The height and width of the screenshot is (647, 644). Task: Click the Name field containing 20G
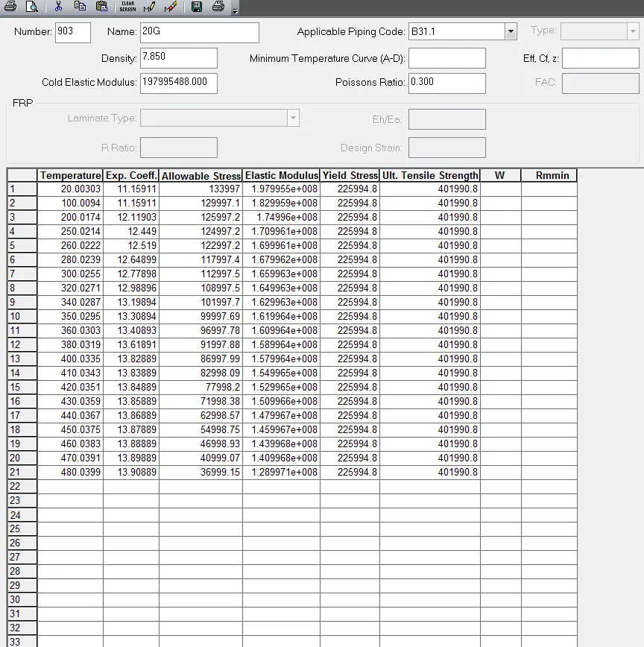[199, 32]
